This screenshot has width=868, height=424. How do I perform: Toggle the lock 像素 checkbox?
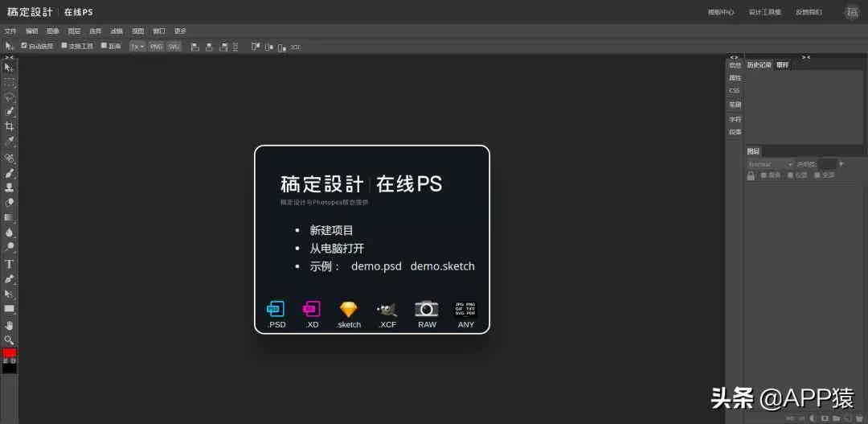click(764, 175)
